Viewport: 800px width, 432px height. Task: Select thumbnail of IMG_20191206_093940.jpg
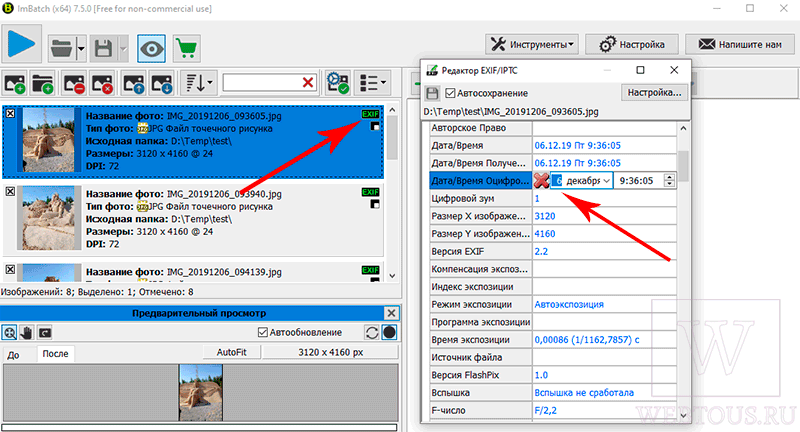tap(49, 218)
